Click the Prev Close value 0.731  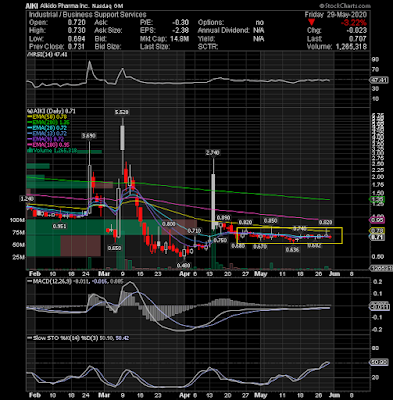point(77,47)
